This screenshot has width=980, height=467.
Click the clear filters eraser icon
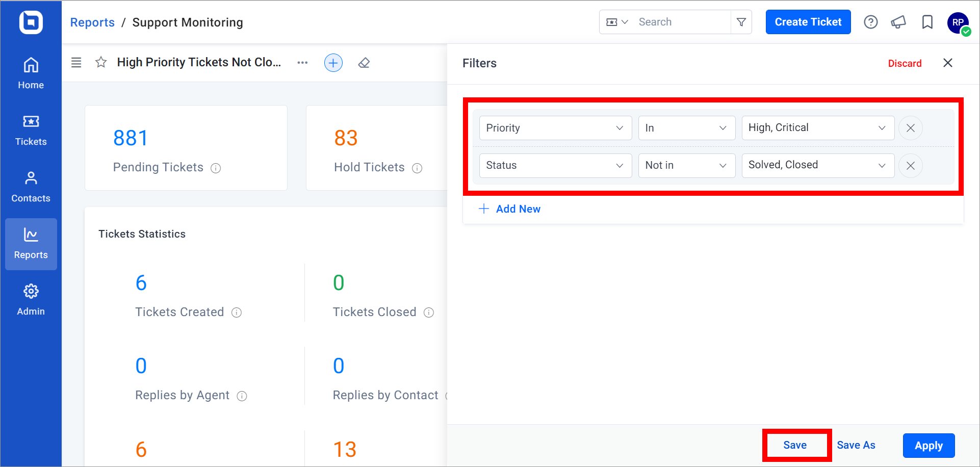point(364,63)
